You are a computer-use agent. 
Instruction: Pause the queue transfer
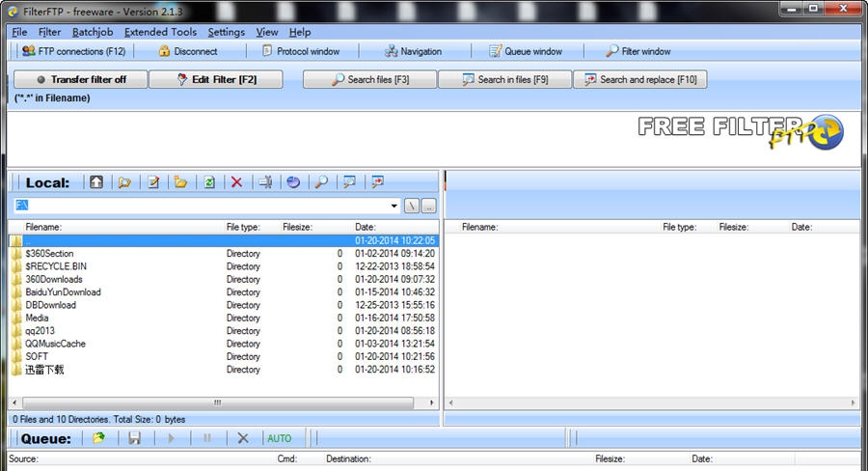point(207,438)
